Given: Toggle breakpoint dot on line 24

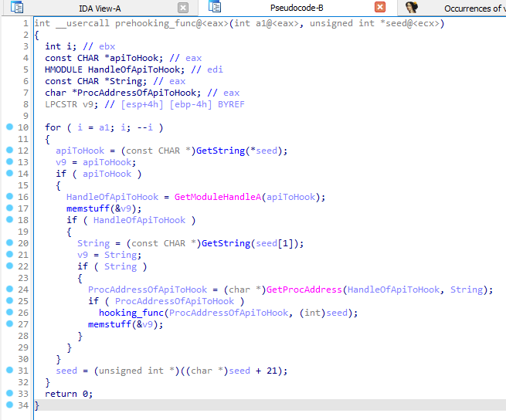Looking at the screenshot, I should point(10,289).
